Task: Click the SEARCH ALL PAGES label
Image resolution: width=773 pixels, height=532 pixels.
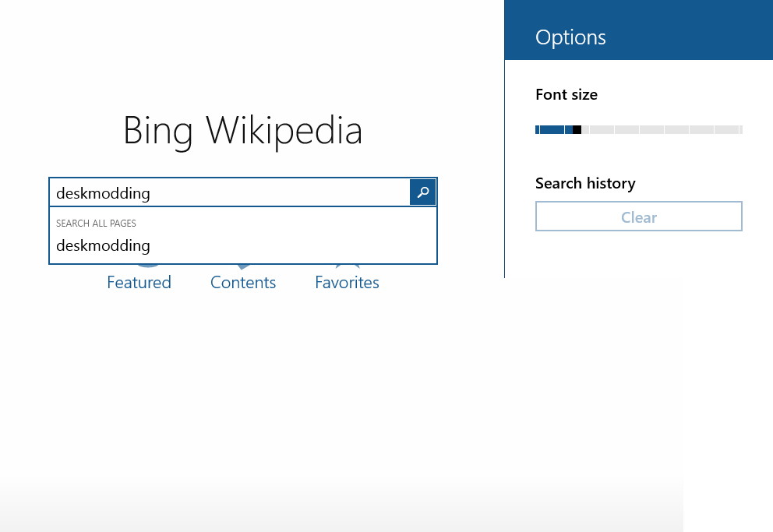Action: [96, 223]
